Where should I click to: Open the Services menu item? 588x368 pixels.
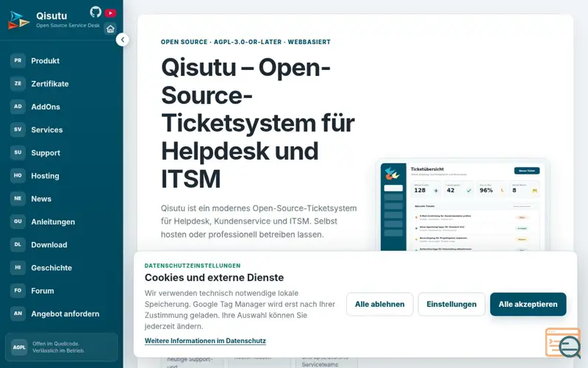tap(62, 130)
